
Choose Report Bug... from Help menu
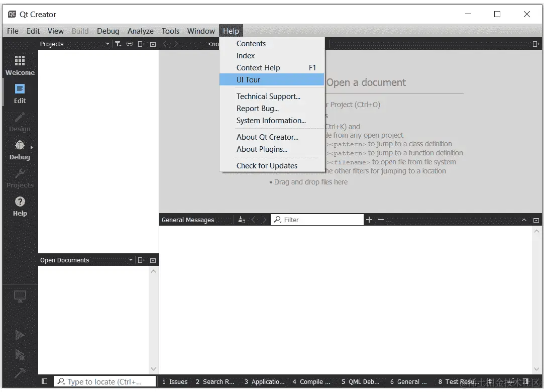coord(272,109)
